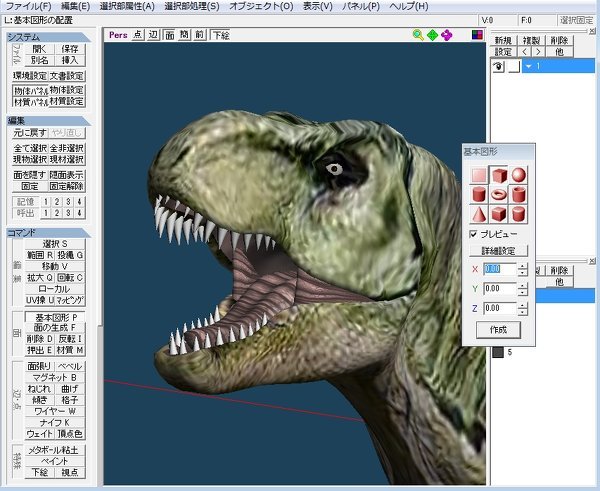
Task: Select the sphere primitive shape icon
Action: [518, 176]
